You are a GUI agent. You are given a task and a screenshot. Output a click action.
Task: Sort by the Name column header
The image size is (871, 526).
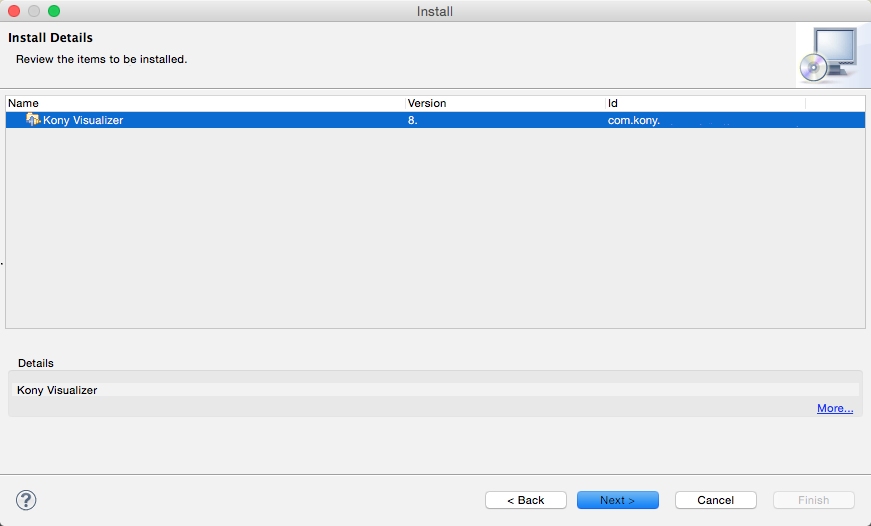[206, 103]
